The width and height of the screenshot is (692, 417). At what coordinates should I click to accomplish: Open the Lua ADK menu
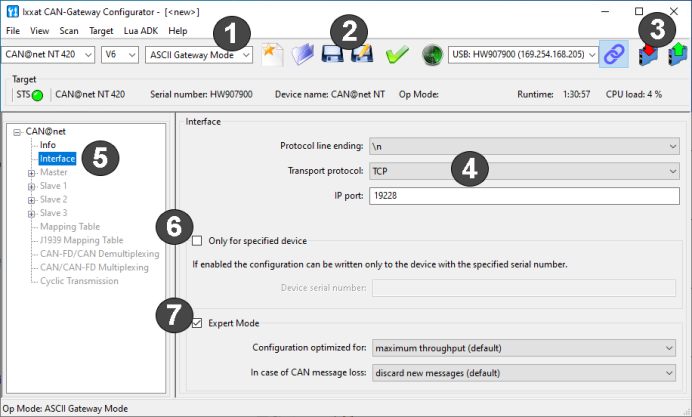click(x=141, y=31)
